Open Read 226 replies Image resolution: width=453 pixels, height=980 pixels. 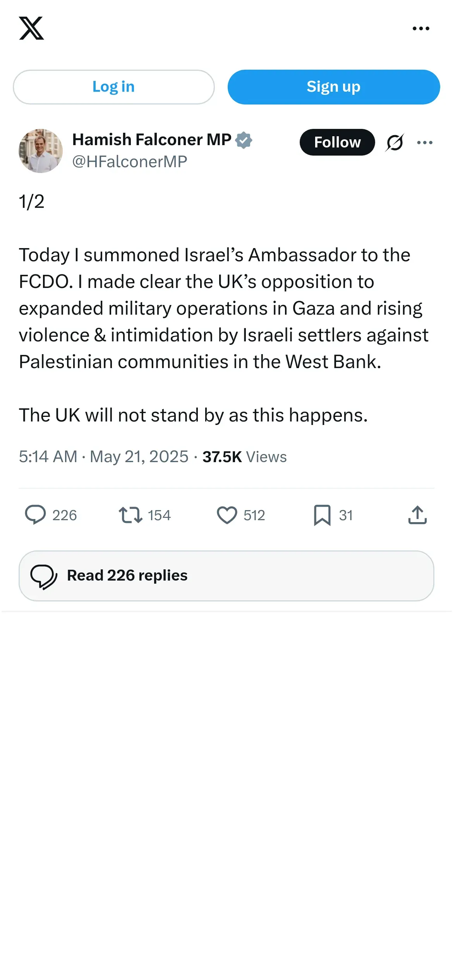(x=226, y=576)
